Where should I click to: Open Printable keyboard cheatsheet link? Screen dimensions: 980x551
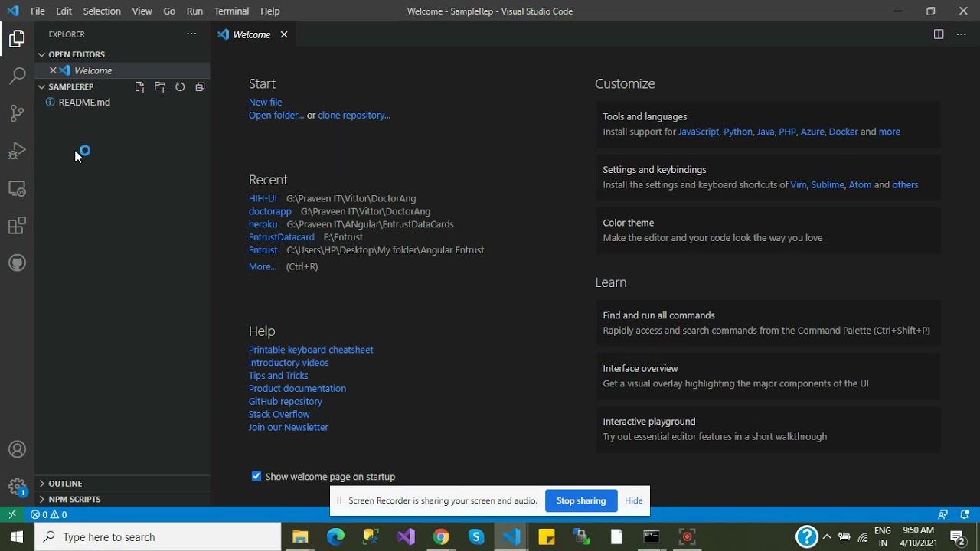coord(311,350)
